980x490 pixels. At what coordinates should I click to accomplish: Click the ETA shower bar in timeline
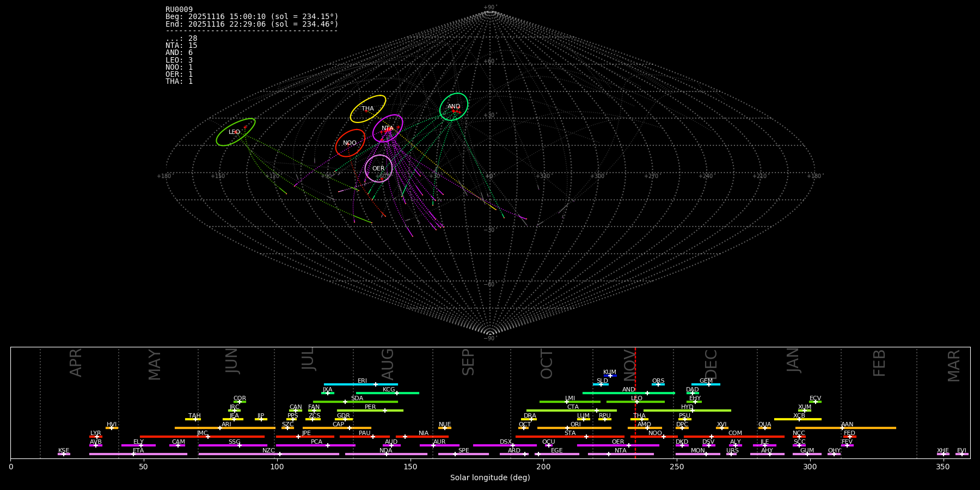click(x=138, y=454)
